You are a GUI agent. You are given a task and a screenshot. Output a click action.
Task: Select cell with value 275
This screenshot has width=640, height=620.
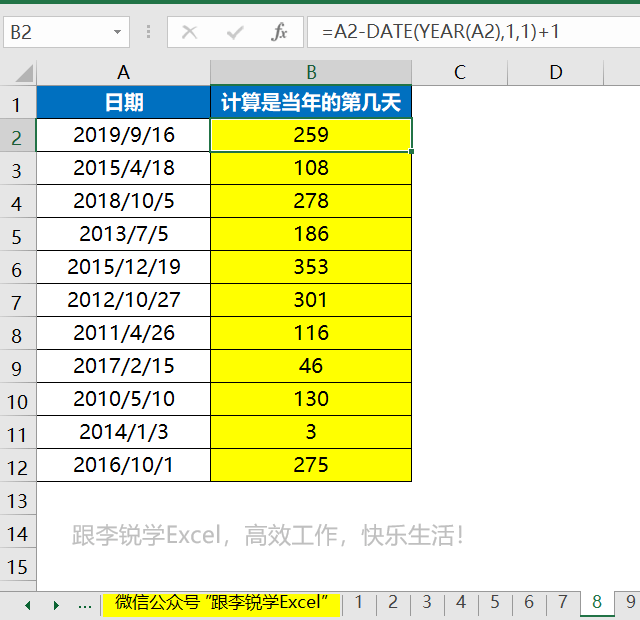(x=311, y=465)
